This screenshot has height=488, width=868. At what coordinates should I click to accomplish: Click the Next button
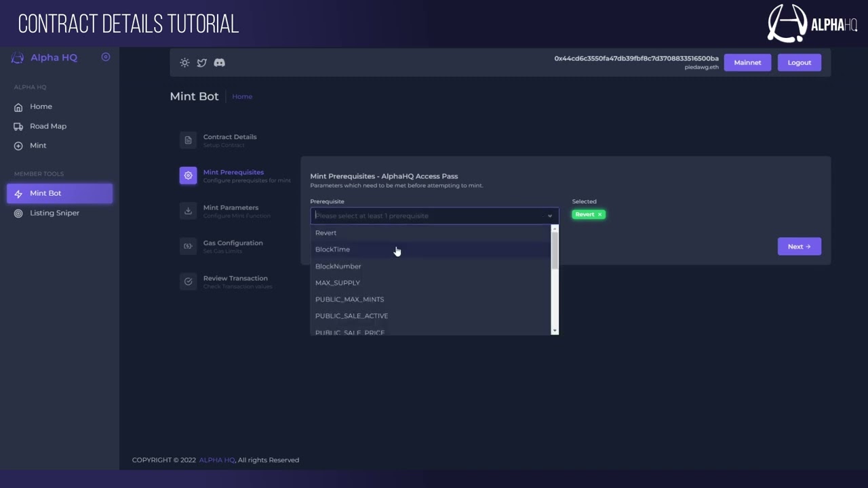[800, 247]
